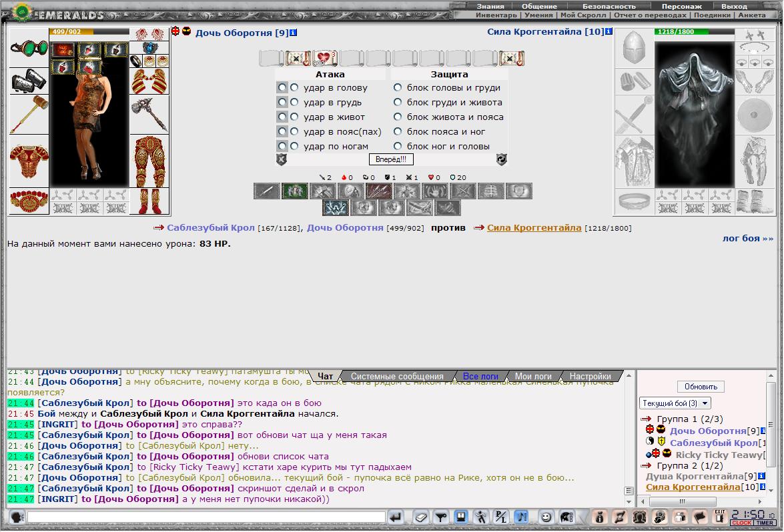784x532 pixels.
Task: Switch to Все логи tab
Action: click(480, 376)
